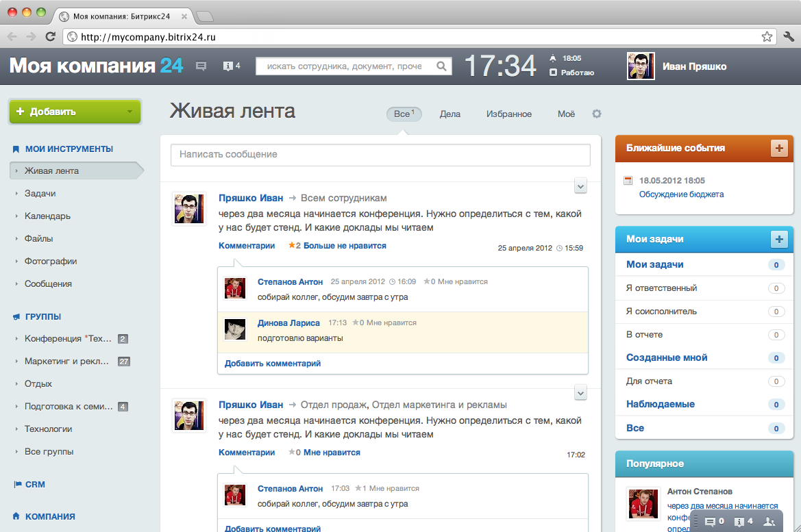Click Моя компания 24 logo
The image size is (801, 532).
(x=96, y=65)
